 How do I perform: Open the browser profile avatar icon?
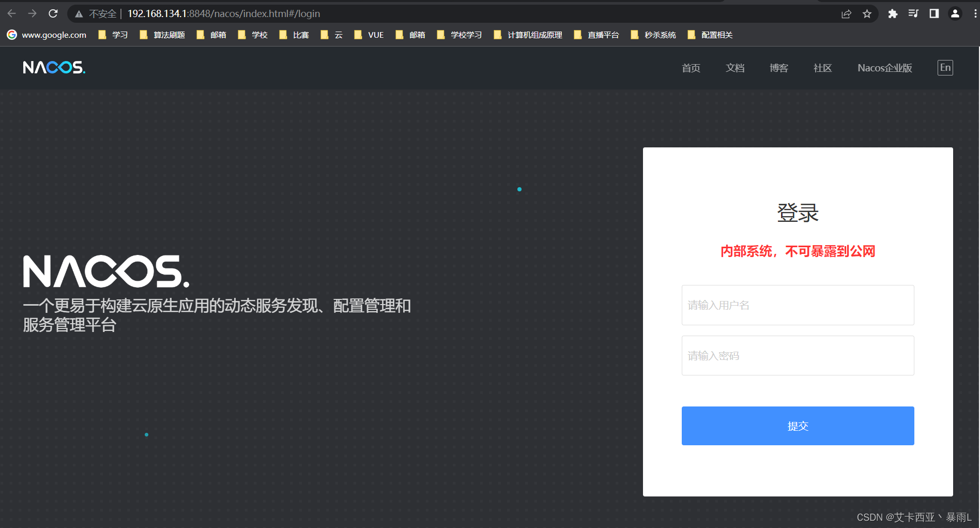955,14
